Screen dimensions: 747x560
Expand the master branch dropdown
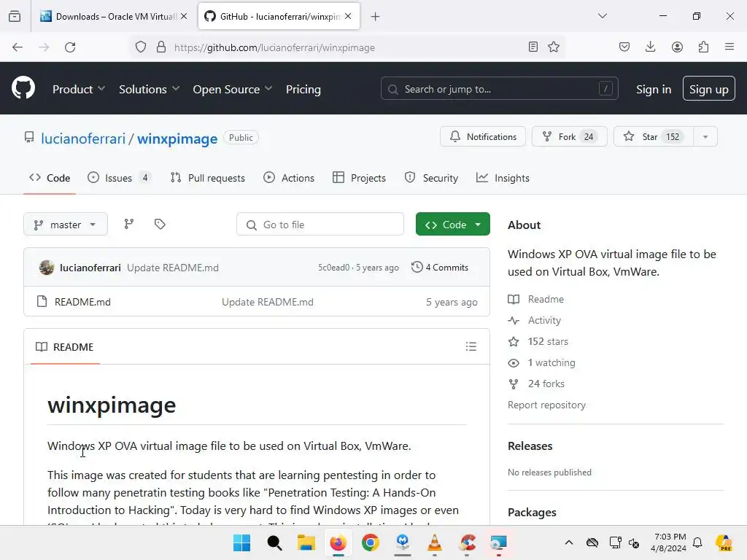tap(66, 225)
